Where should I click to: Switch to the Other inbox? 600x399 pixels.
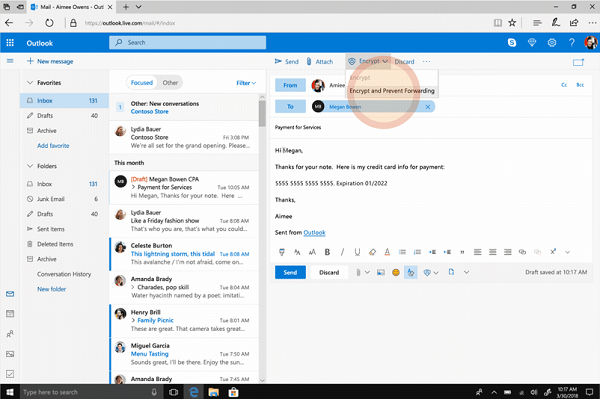point(170,83)
